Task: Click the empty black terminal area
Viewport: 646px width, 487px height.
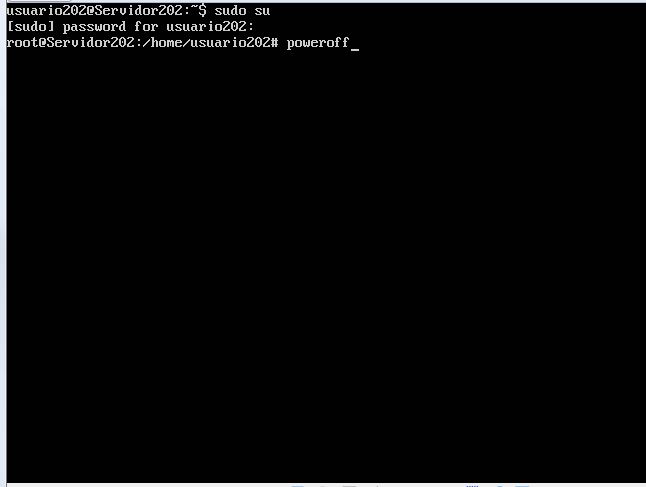Action: [325, 264]
